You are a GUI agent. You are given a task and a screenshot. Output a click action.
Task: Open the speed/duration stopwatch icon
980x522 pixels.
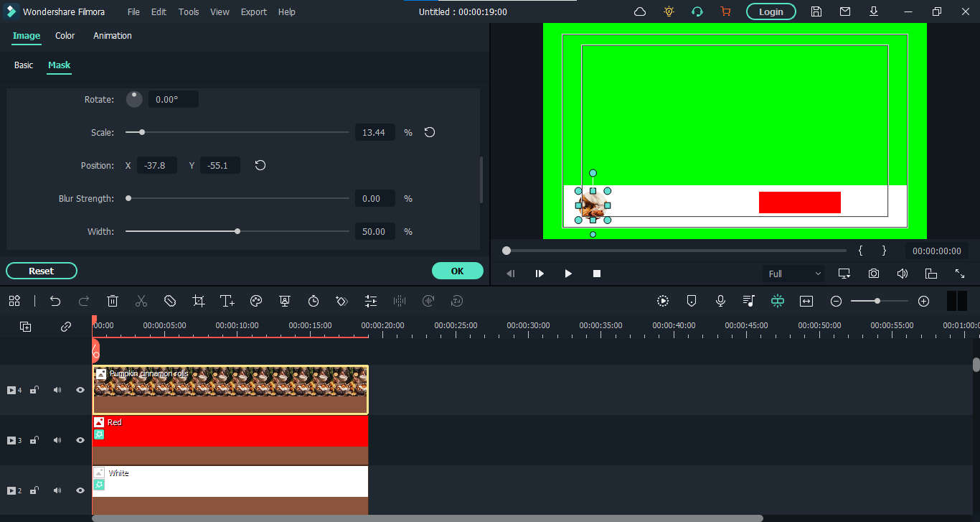314,301
